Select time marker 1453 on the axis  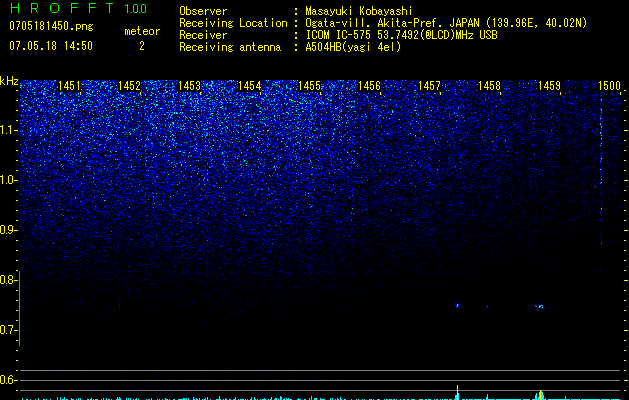tap(189, 86)
